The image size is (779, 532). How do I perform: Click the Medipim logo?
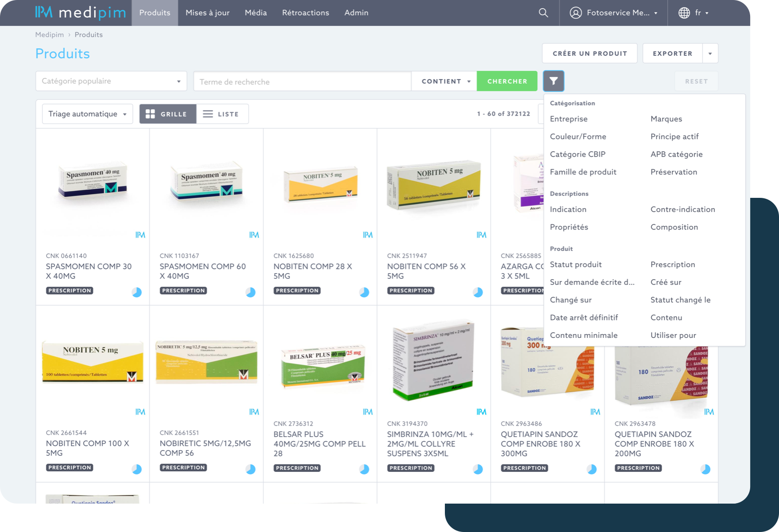(x=80, y=13)
